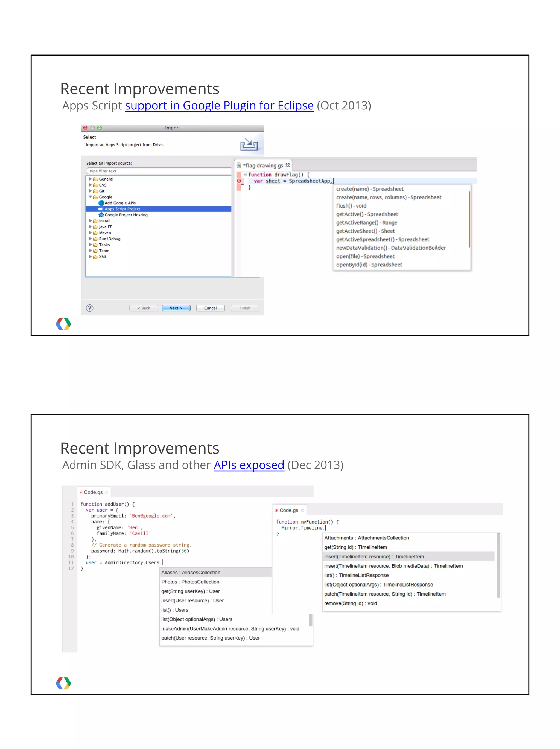Viewport: 560px width, 749px height.
Task: Open the 'support in Google Plugin for Eclipse' link
Action: 219,106
